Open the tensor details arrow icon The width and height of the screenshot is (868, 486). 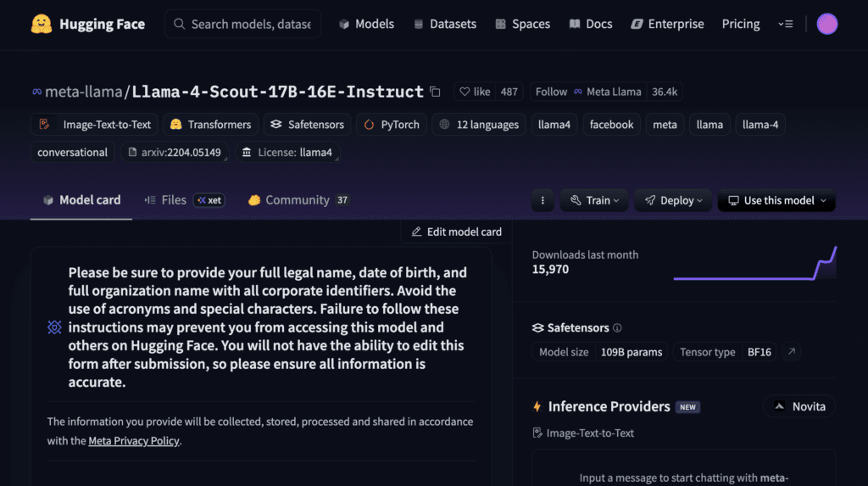pyautogui.click(x=792, y=352)
